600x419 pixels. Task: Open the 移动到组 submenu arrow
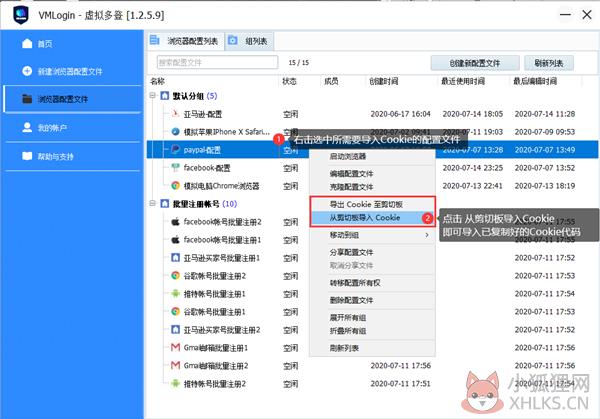tap(427, 235)
